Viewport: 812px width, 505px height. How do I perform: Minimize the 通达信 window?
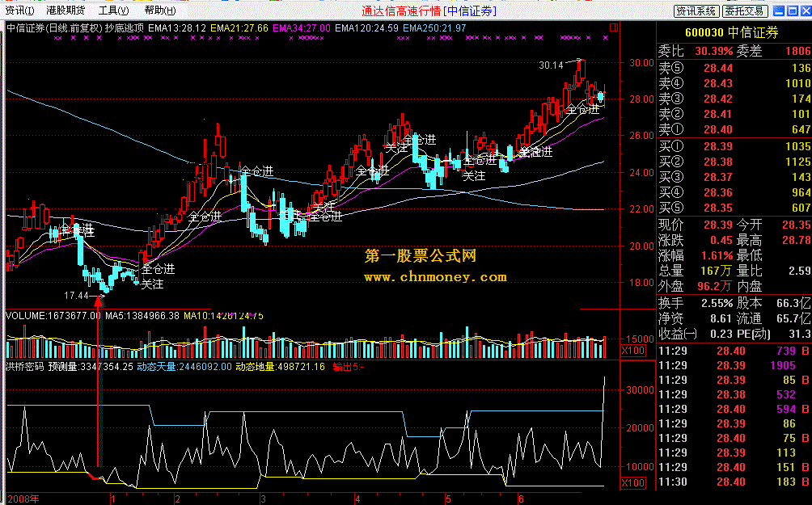point(778,11)
